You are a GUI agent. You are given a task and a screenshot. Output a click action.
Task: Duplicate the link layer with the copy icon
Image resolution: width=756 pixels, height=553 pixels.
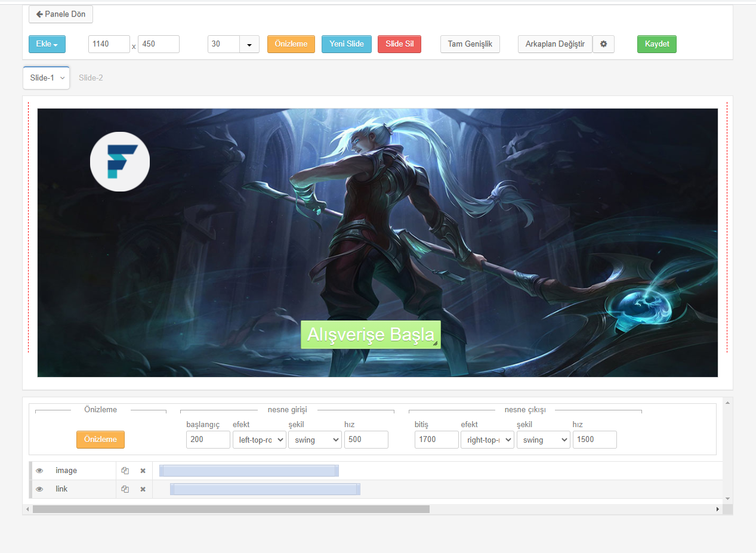point(125,489)
